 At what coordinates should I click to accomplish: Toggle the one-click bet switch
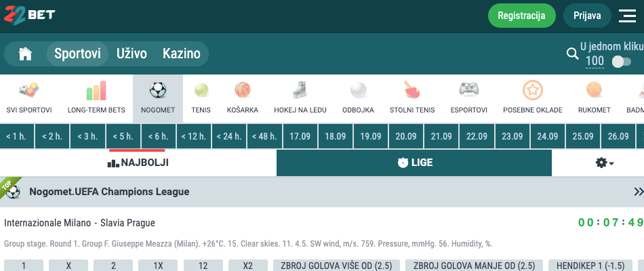click(x=621, y=62)
